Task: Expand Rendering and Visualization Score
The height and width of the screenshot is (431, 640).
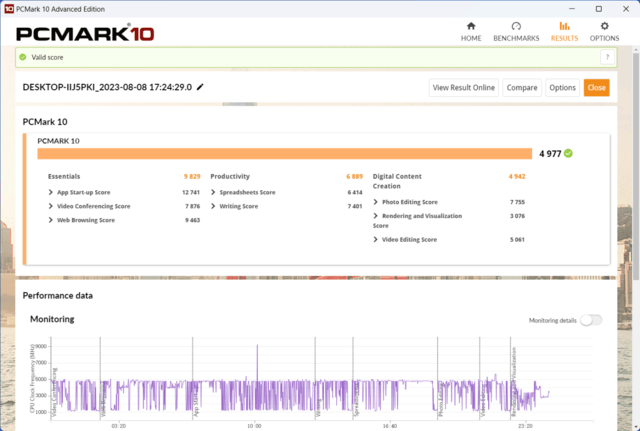Action: coord(376,216)
